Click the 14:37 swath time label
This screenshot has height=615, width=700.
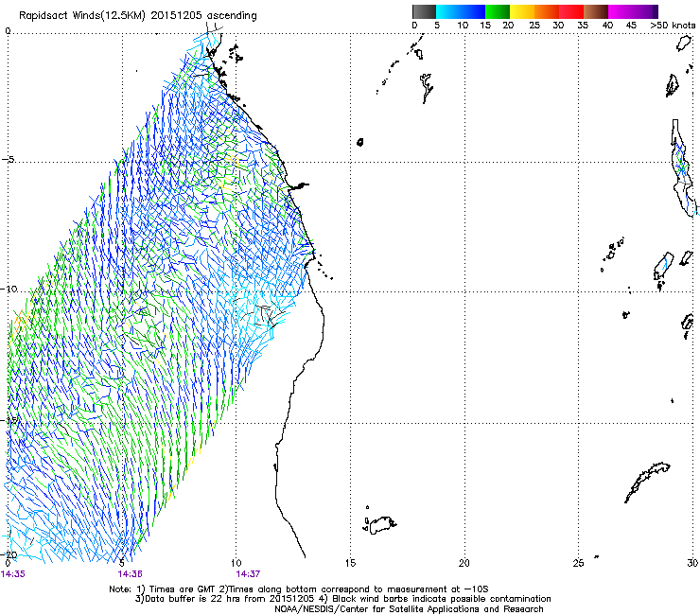tap(248, 574)
